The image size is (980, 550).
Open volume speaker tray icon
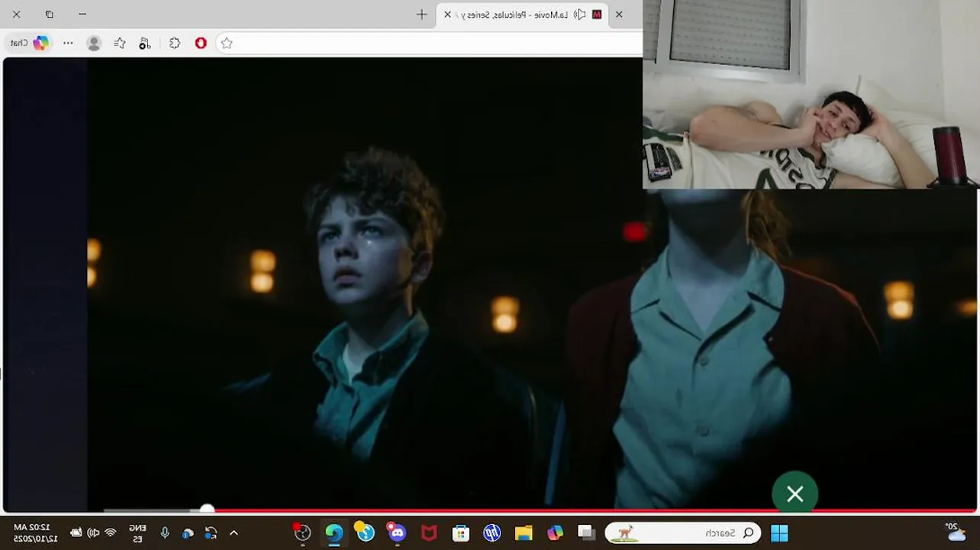click(x=93, y=532)
